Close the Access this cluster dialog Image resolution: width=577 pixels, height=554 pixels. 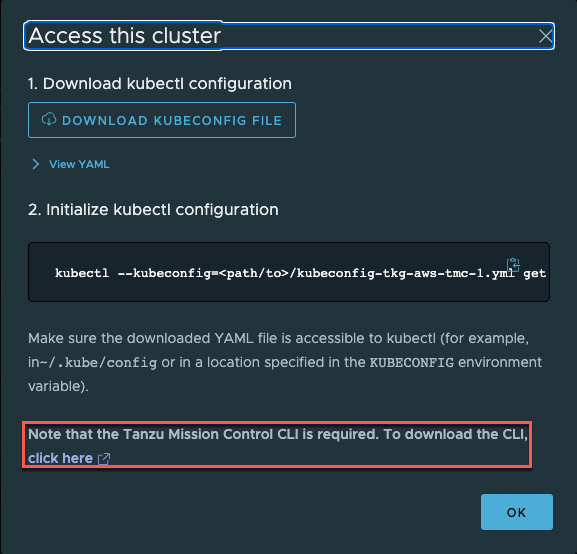point(545,36)
